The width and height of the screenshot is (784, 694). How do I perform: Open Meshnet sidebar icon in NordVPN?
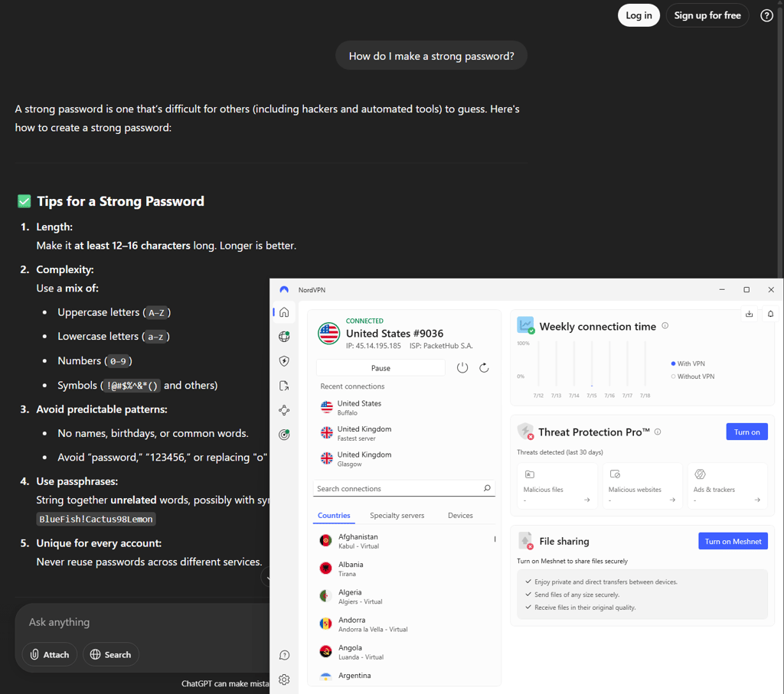coord(284,410)
